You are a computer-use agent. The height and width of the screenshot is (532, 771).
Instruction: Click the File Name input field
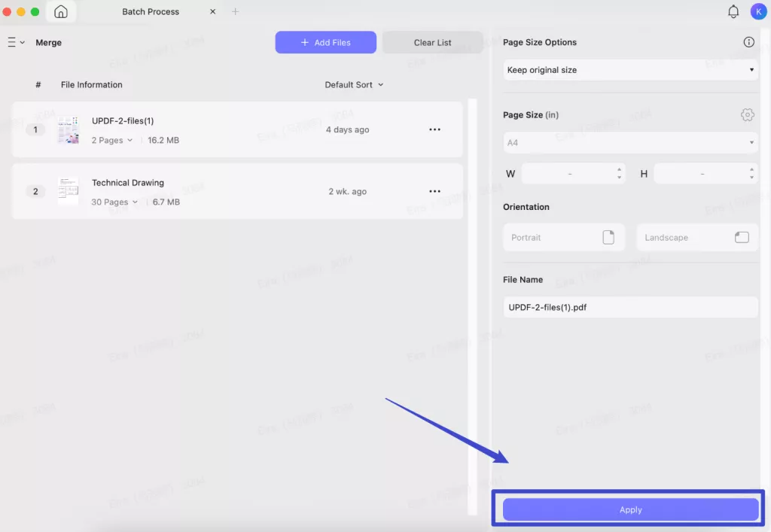[x=630, y=307]
